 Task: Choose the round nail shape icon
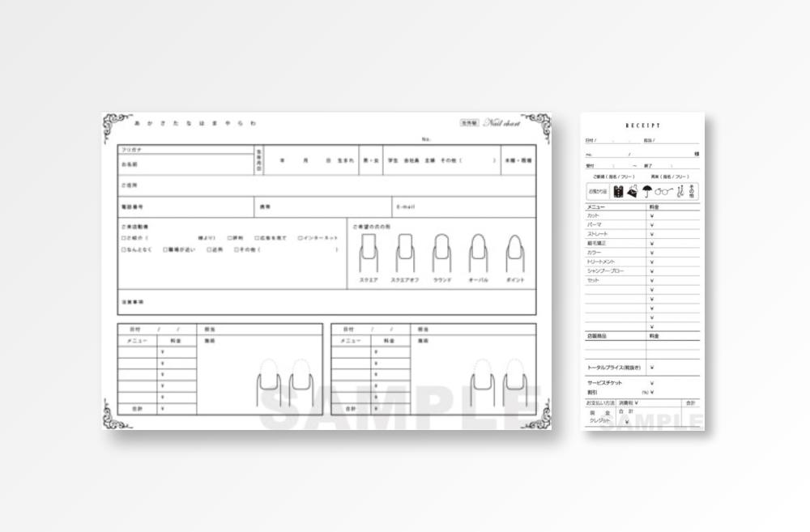click(441, 253)
